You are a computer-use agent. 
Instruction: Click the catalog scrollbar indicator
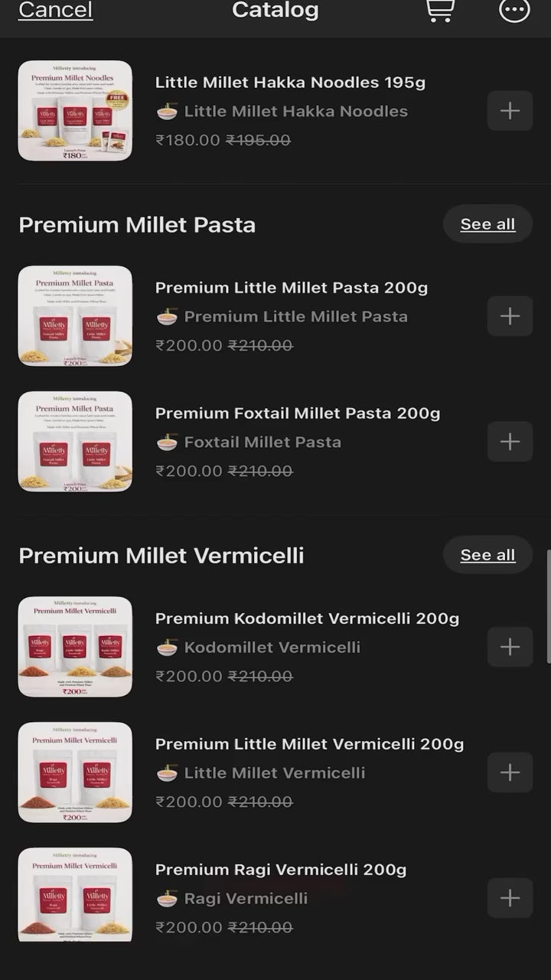click(548, 606)
